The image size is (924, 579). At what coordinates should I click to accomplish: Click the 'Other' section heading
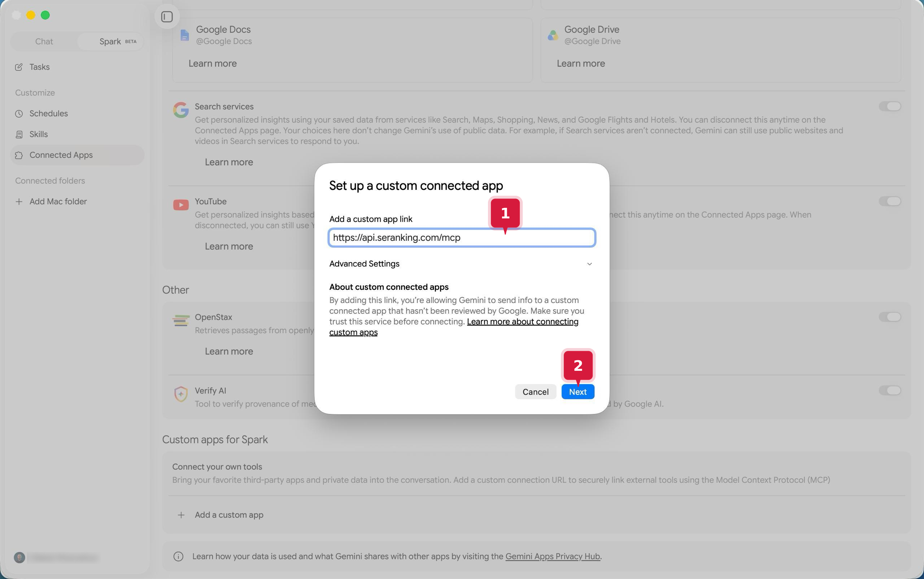click(x=175, y=290)
